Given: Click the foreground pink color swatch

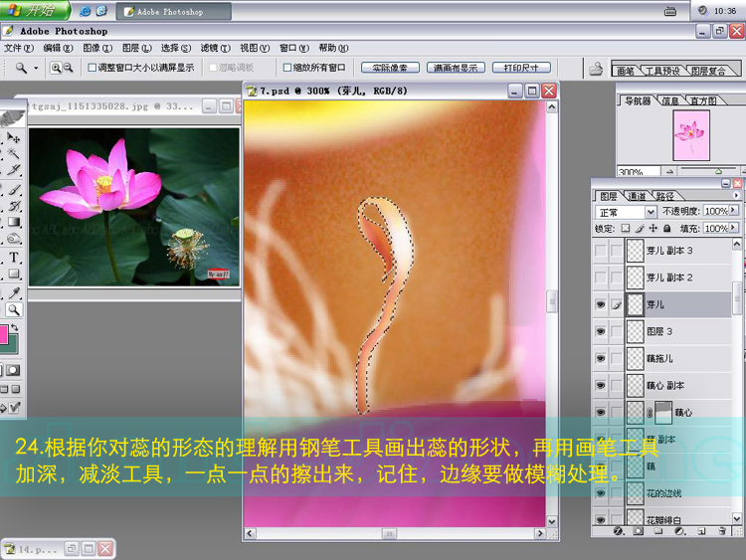Looking at the screenshot, I should (x=3, y=334).
